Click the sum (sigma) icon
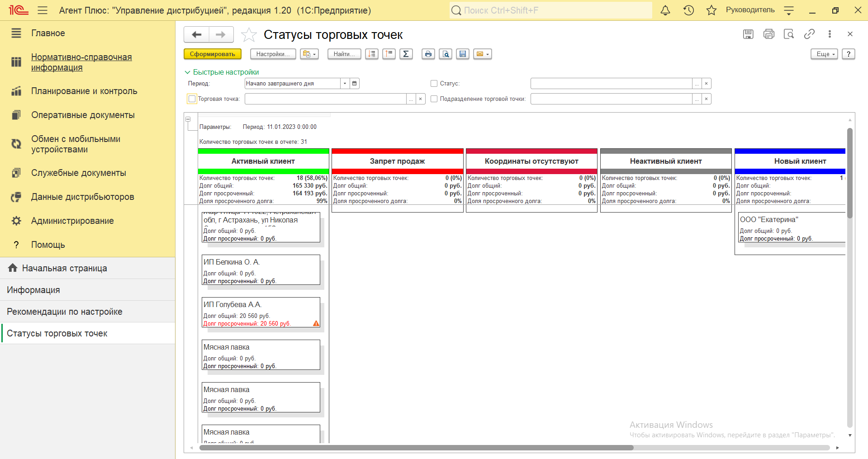Image resolution: width=868 pixels, height=459 pixels. pyautogui.click(x=406, y=54)
